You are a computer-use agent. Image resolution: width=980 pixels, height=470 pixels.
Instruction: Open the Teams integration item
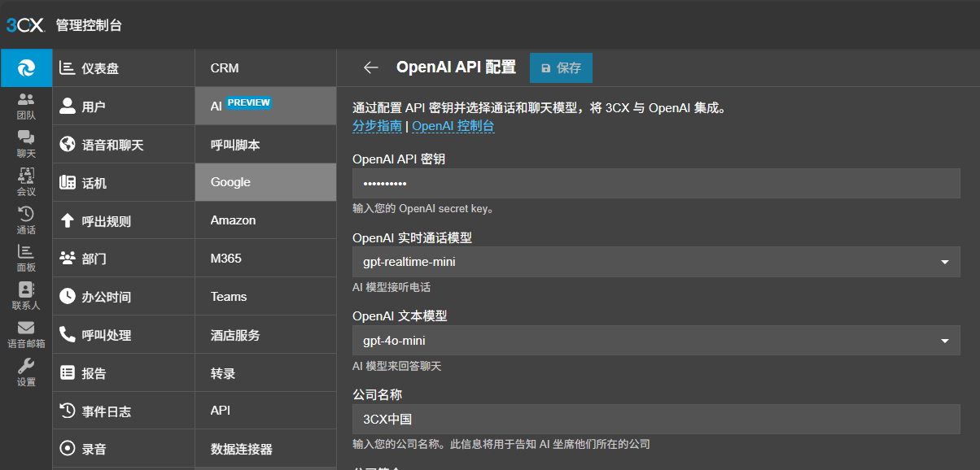265,297
